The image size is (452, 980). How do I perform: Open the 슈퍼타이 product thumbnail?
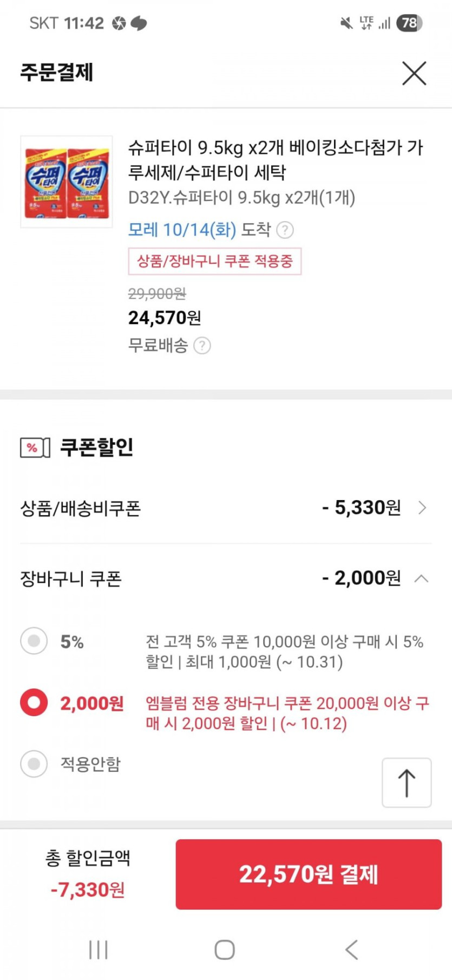coord(67,181)
